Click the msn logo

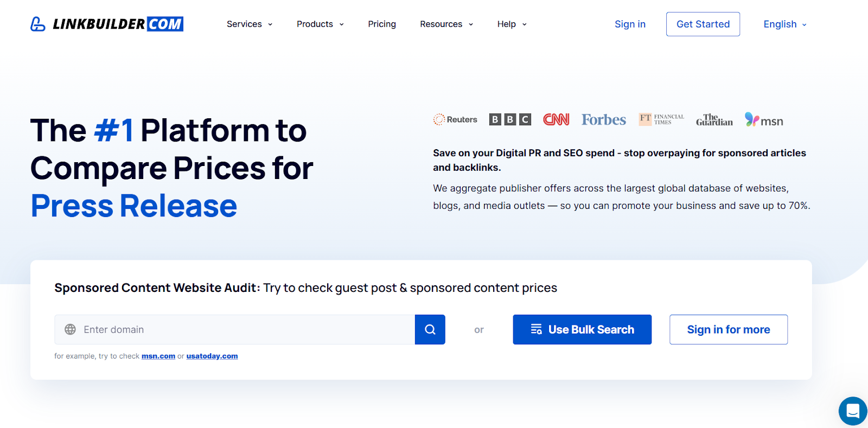pos(764,120)
